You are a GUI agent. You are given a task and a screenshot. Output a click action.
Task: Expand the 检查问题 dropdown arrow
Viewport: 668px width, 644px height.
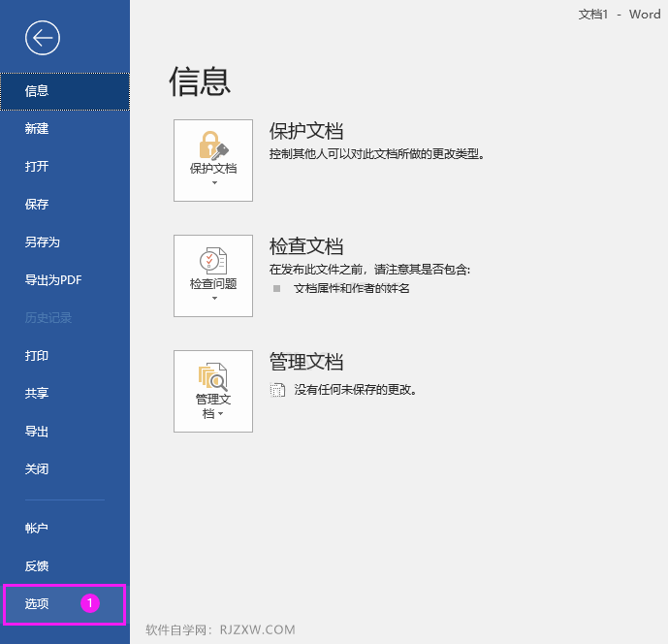tap(214, 299)
